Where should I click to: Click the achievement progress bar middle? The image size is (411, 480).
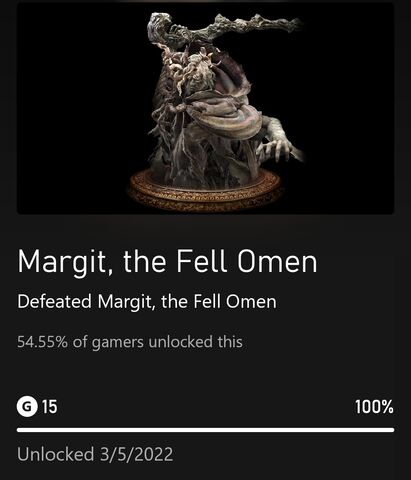click(205, 430)
